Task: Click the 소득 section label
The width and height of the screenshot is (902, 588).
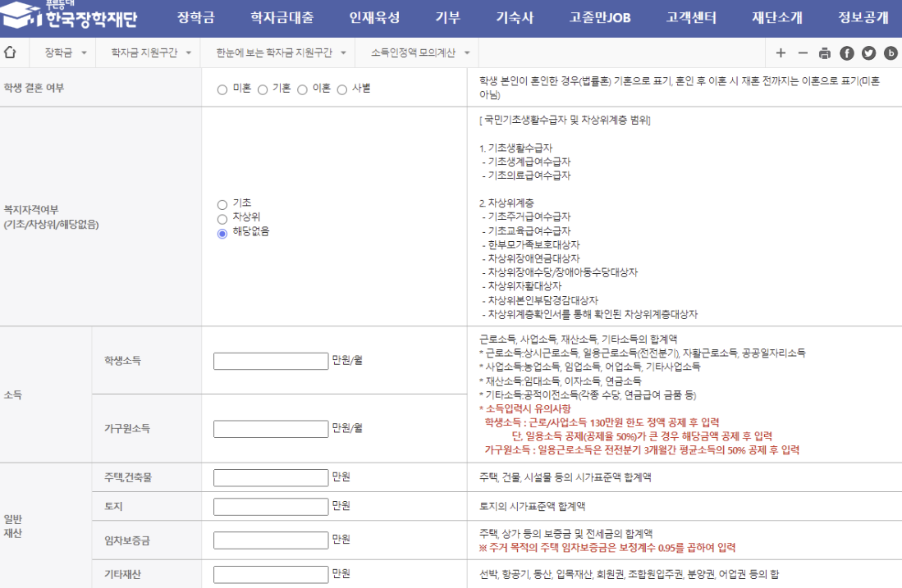Action: click(x=12, y=395)
